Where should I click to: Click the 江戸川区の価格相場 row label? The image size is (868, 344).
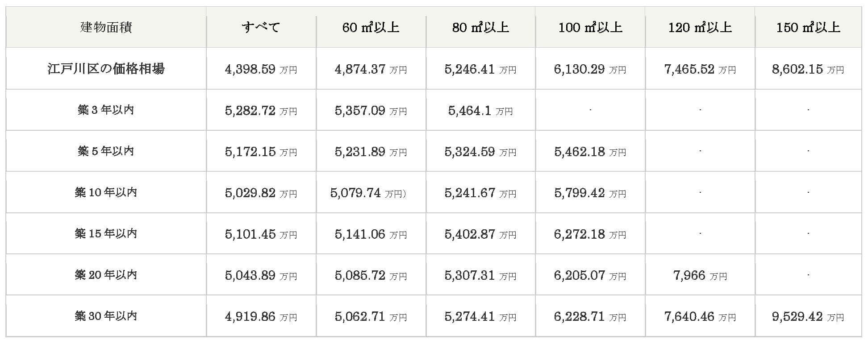click(106, 69)
